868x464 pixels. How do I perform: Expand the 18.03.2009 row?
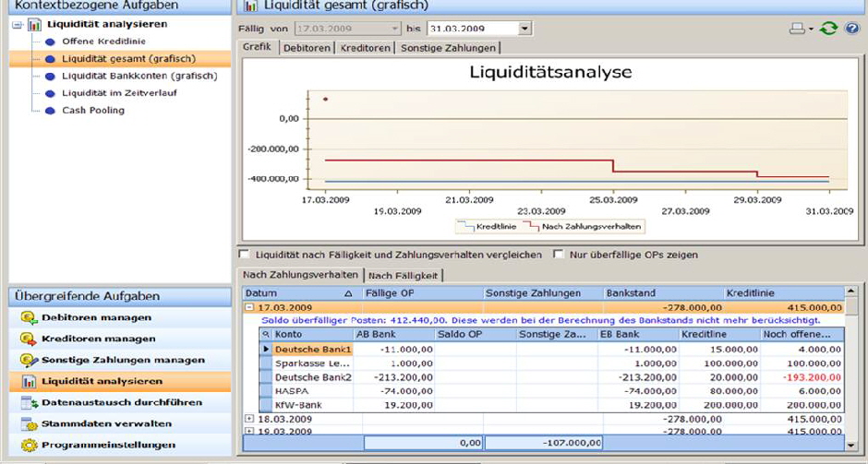pyautogui.click(x=249, y=419)
